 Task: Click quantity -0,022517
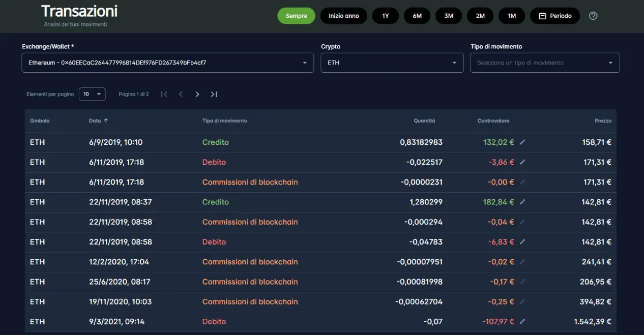[424, 162]
